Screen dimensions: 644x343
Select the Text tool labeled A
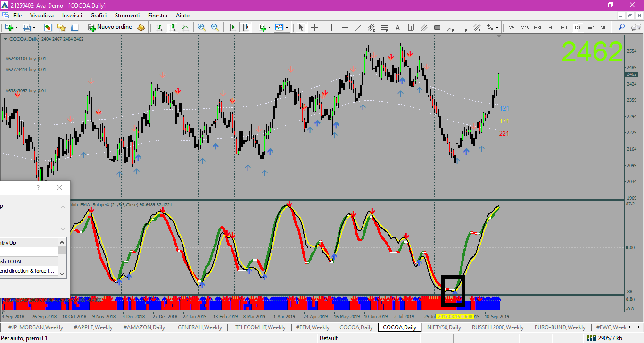tap(398, 27)
